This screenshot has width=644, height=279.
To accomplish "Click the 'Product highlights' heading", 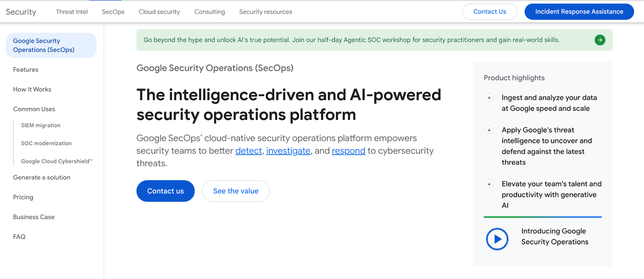I will click(x=514, y=78).
